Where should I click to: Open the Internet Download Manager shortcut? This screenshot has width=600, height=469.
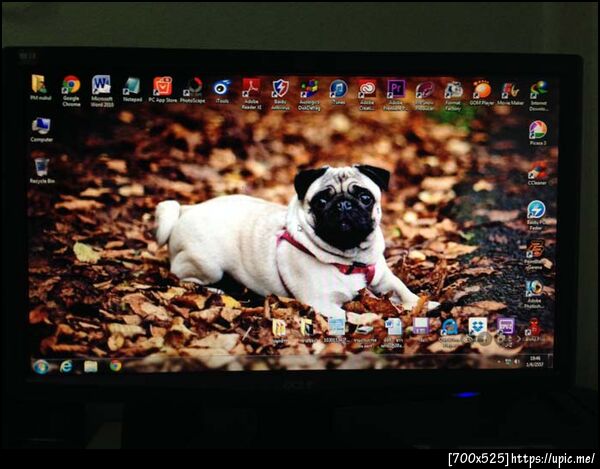539,96
